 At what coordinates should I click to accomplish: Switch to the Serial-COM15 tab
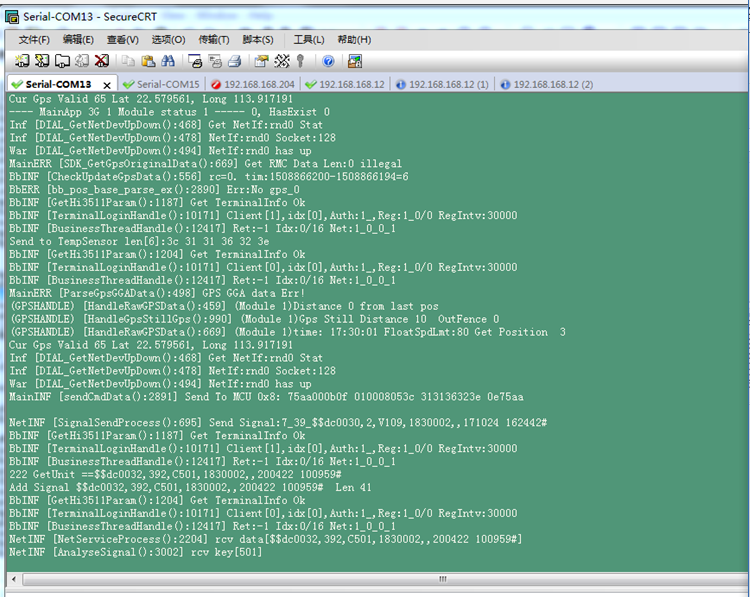161,84
